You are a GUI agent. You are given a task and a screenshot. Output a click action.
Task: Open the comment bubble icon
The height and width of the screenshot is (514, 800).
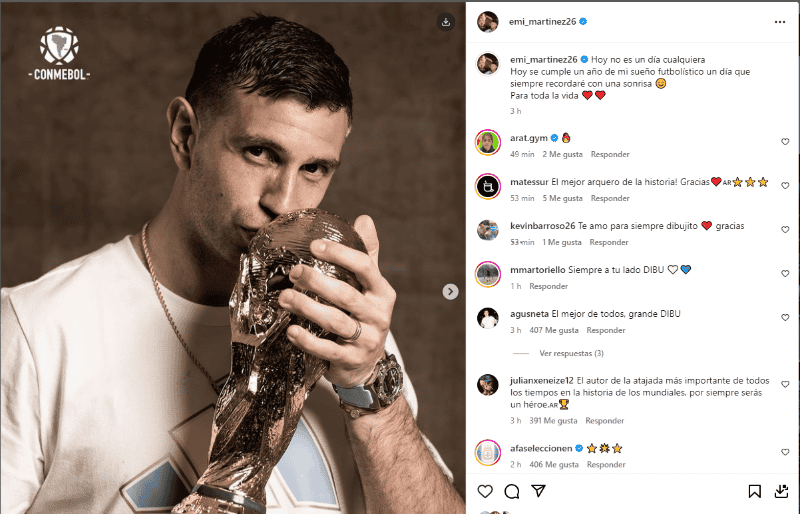click(x=512, y=491)
